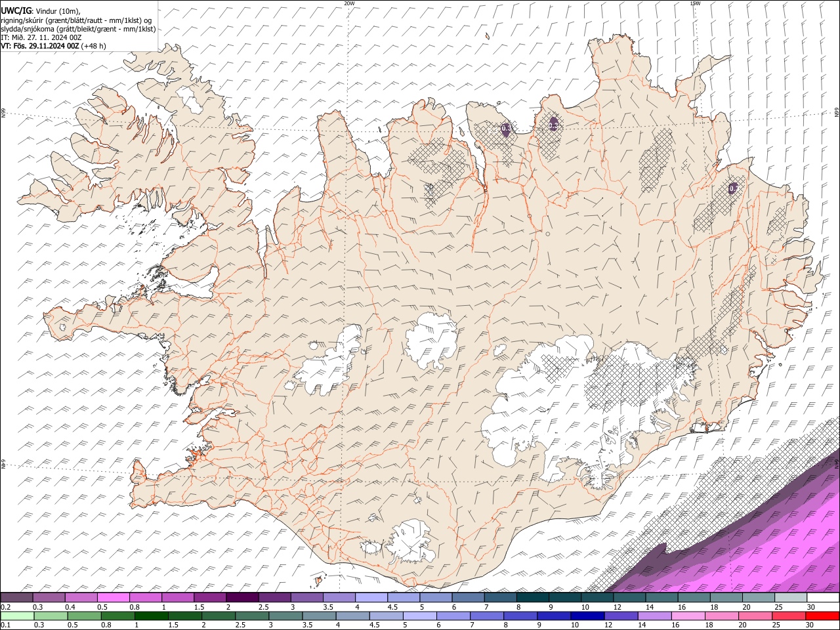Click the 'VT: Fös. 29.11.2024 00Z (+48 h)' line
The height and width of the screenshot is (630, 840).
coord(53,46)
